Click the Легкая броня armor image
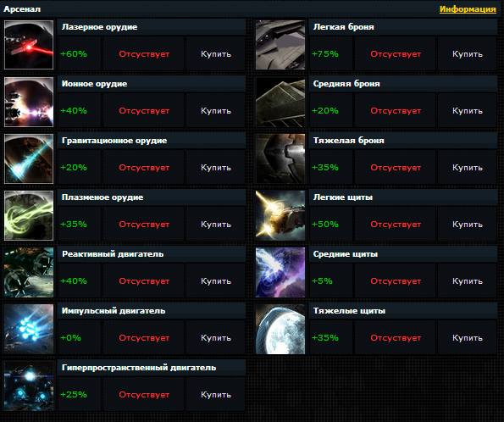 coord(280,45)
